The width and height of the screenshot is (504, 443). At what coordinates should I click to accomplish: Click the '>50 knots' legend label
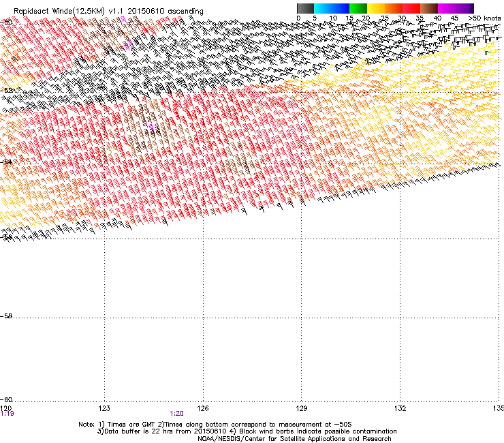tap(484, 18)
